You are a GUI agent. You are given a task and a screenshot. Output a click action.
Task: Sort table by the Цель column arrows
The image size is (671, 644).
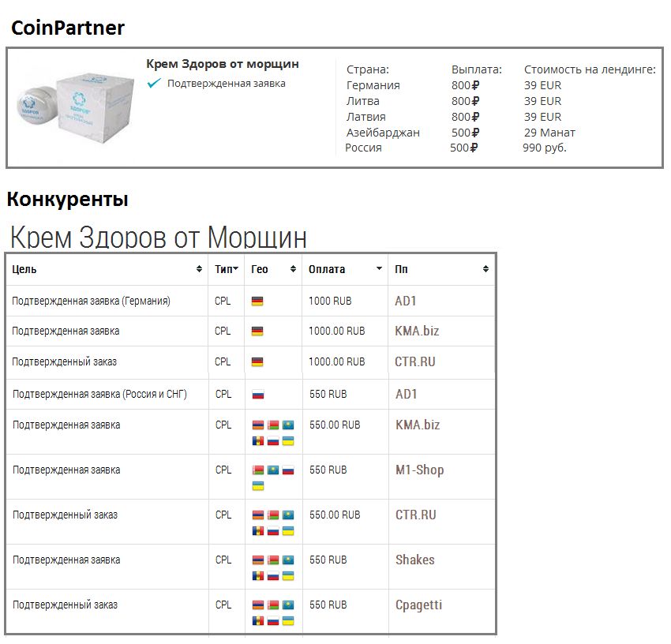coord(199,268)
